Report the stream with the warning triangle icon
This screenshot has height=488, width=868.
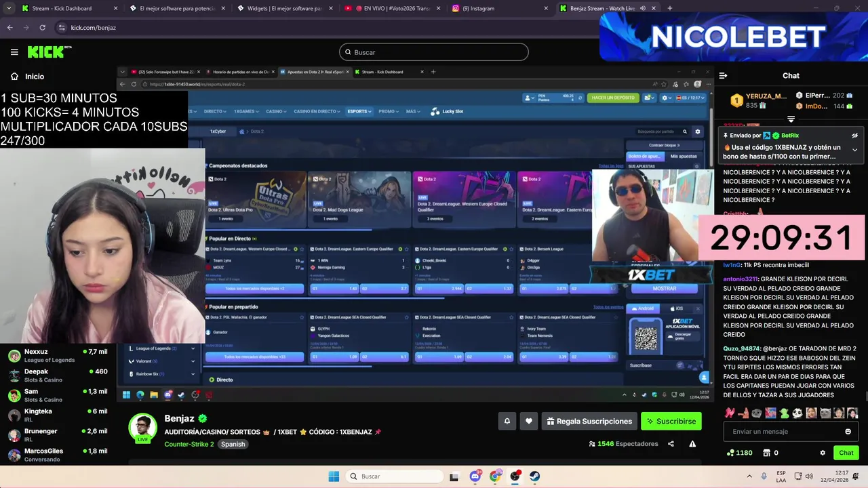tap(692, 444)
